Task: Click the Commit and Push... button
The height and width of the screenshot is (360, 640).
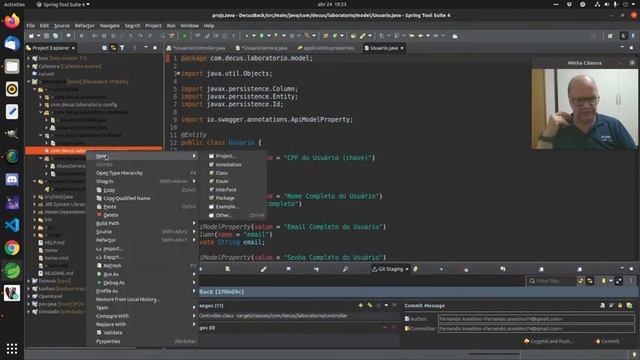Action: (x=549, y=341)
